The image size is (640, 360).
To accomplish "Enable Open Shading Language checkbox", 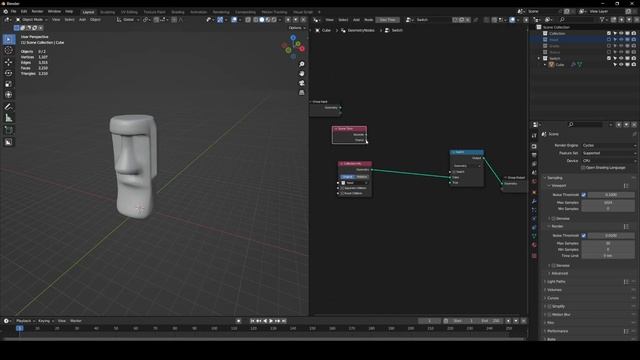I will (584, 168).
